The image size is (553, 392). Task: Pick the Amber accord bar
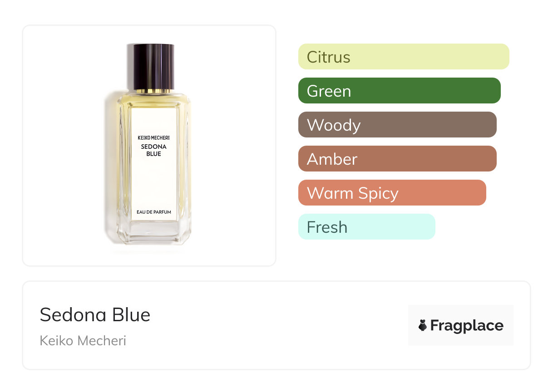(397, 159)
